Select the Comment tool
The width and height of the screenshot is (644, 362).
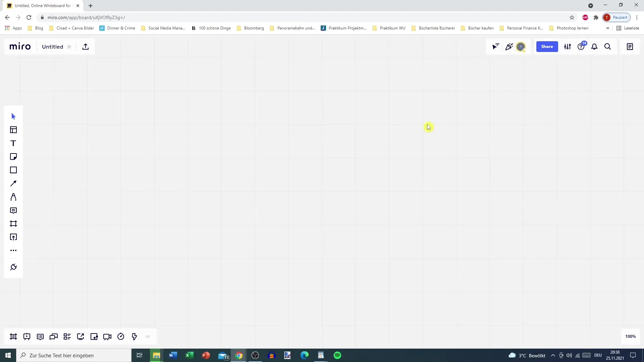pyautogui.click(x=13, y=210)
